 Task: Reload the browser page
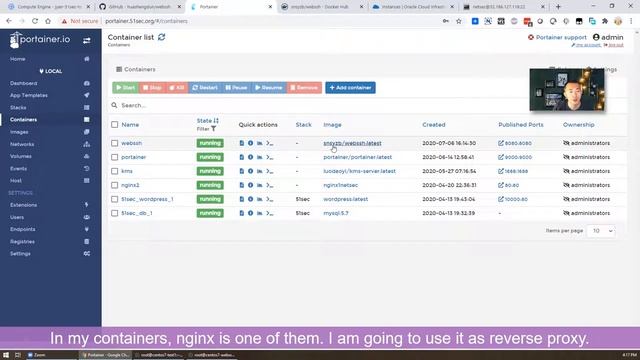pos(35,21)
